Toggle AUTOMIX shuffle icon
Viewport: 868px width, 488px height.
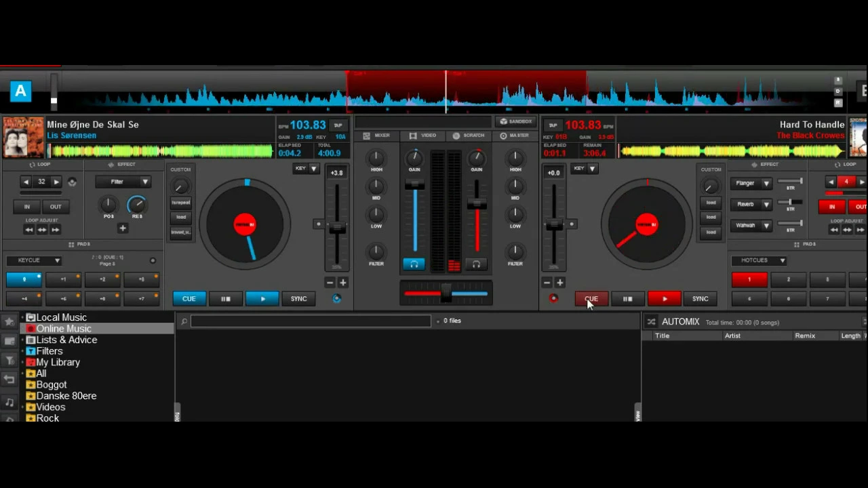[651, 322]
